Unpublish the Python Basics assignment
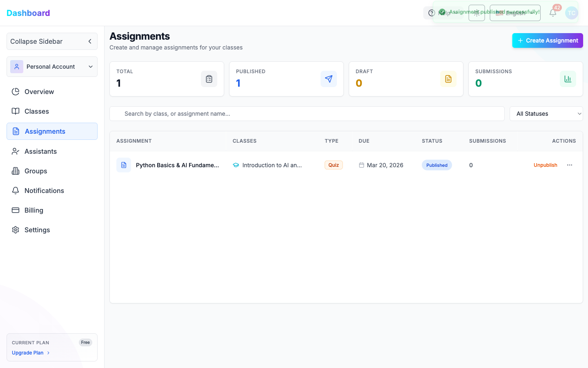Screen dimensions: 588x368 545,165
